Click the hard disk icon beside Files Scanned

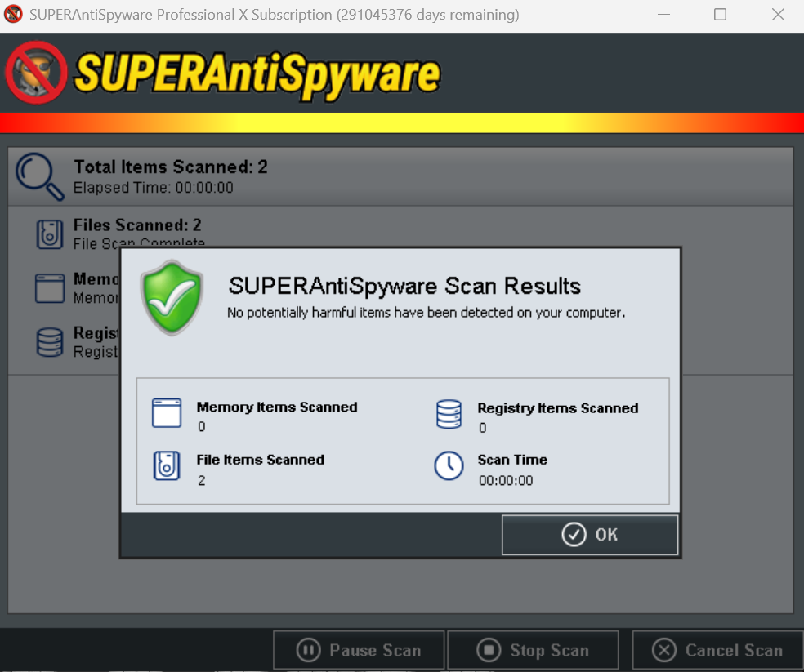pyautogui.click(x=50, y=234)
